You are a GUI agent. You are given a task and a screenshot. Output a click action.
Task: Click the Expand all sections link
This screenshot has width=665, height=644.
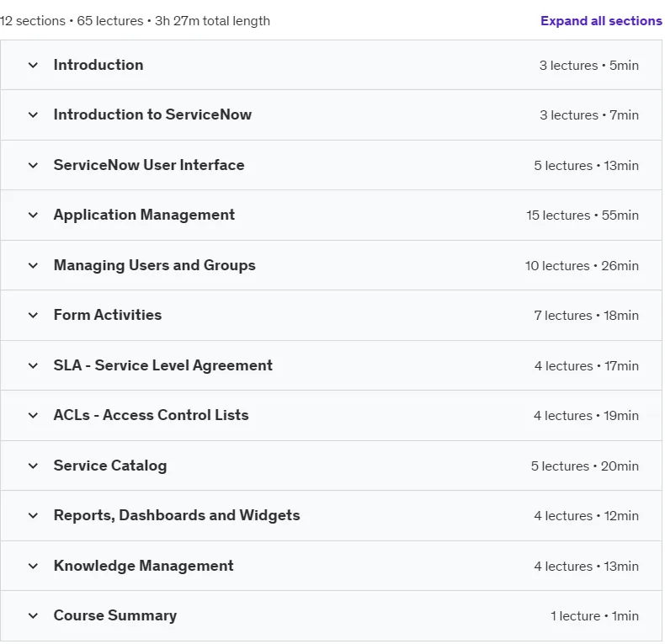pos(601,21)
